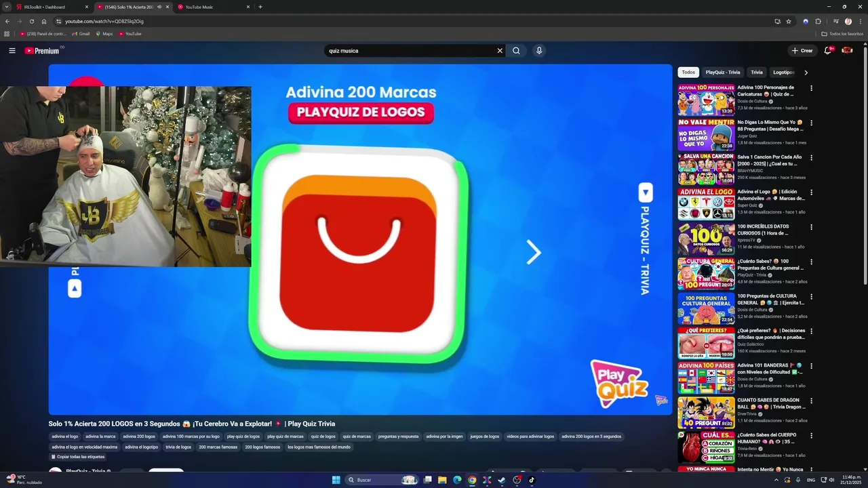Submit search with magnifier button
868x488 pixels.
(x=516, y=51)
